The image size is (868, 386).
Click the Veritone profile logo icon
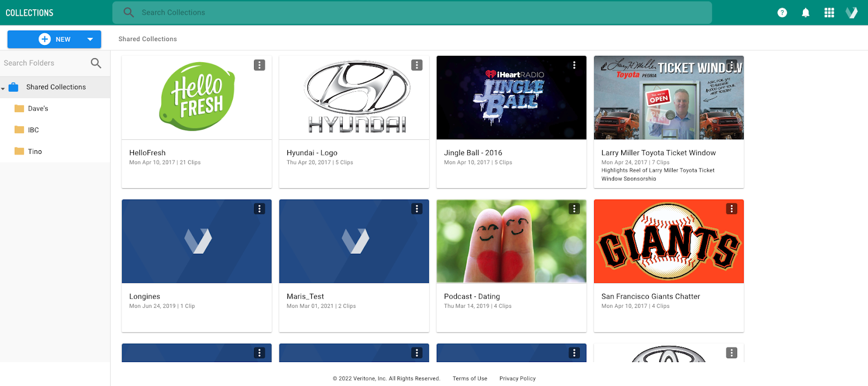click(x=852, y=12)
